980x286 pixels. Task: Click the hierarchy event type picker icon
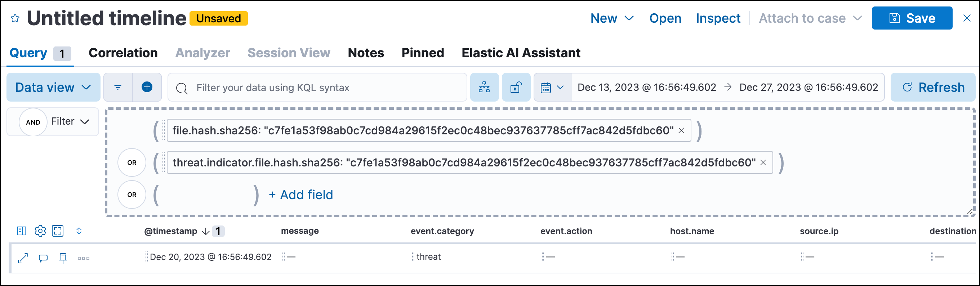click(484, 87)
